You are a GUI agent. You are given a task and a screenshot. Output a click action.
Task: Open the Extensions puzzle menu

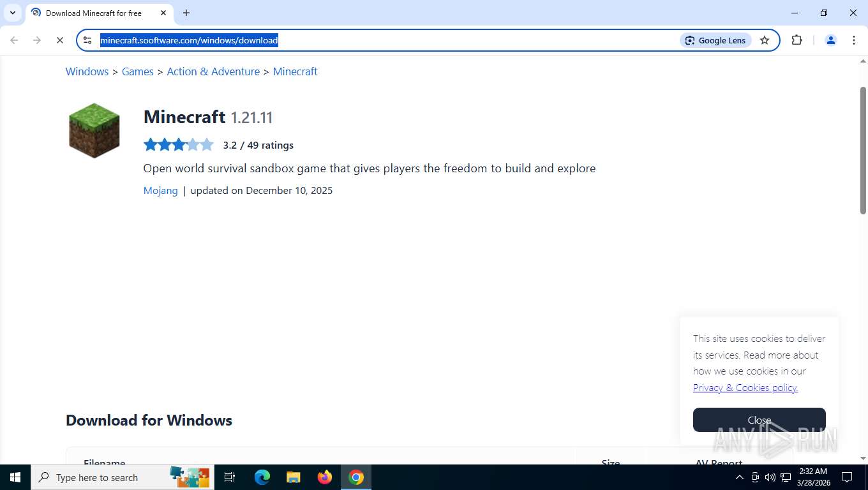[797, 40]
